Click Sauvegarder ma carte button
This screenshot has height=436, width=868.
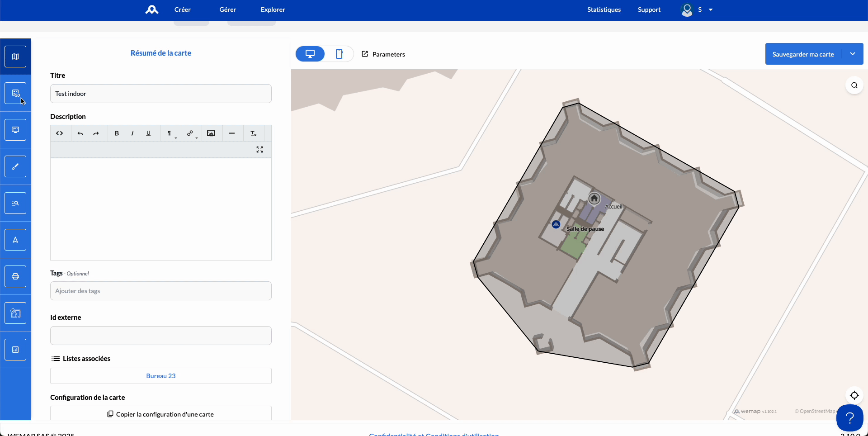tap(803, 54)
